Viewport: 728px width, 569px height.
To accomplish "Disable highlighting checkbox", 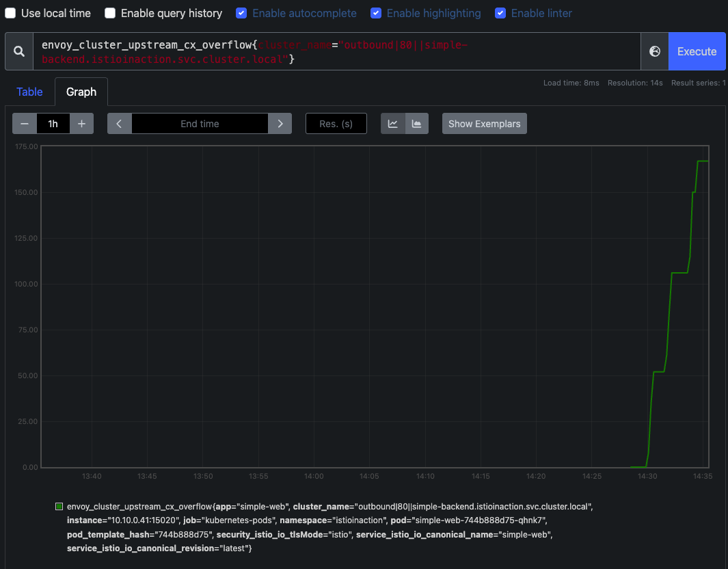I will point(376,13).
